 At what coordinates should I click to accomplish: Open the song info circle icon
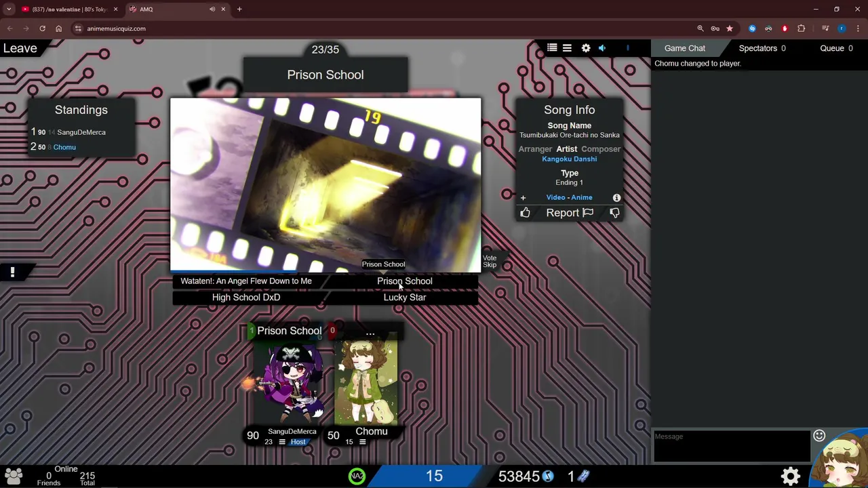pos(616,197)
